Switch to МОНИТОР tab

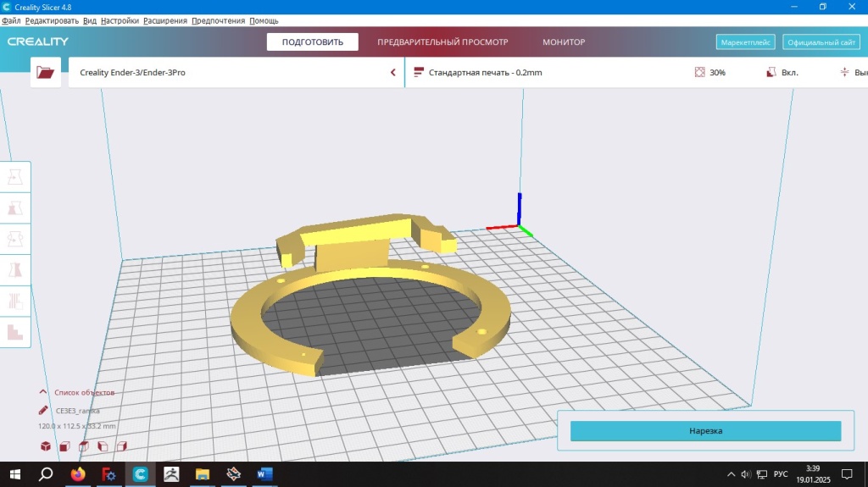click(564, 42)
